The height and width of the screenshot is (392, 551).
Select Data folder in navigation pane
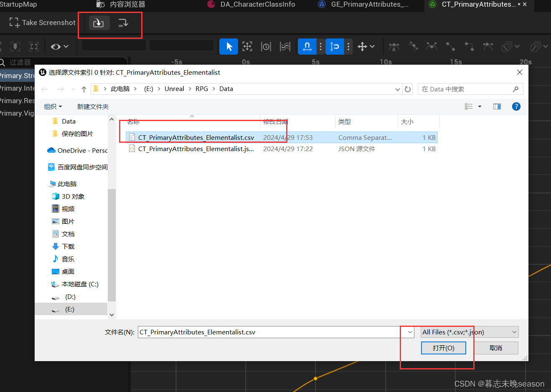[x=69, y=121]
